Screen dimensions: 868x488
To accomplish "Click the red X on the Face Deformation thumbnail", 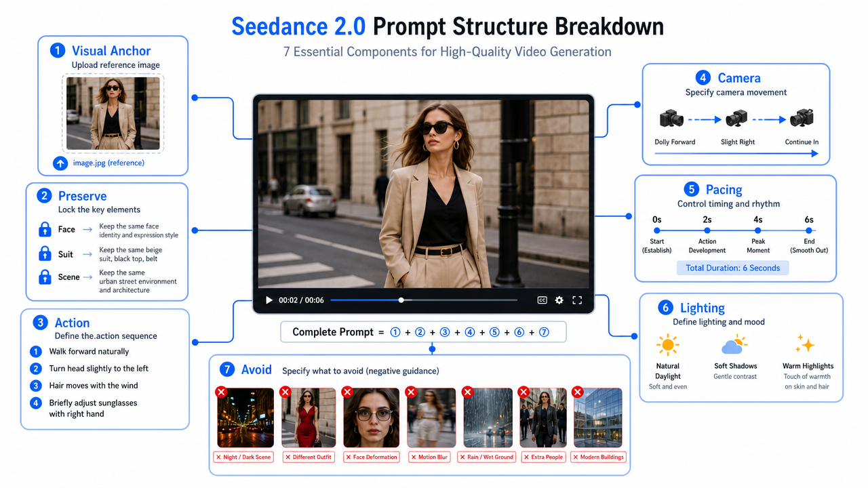I will pyautogui.click(x=347, y=392).
